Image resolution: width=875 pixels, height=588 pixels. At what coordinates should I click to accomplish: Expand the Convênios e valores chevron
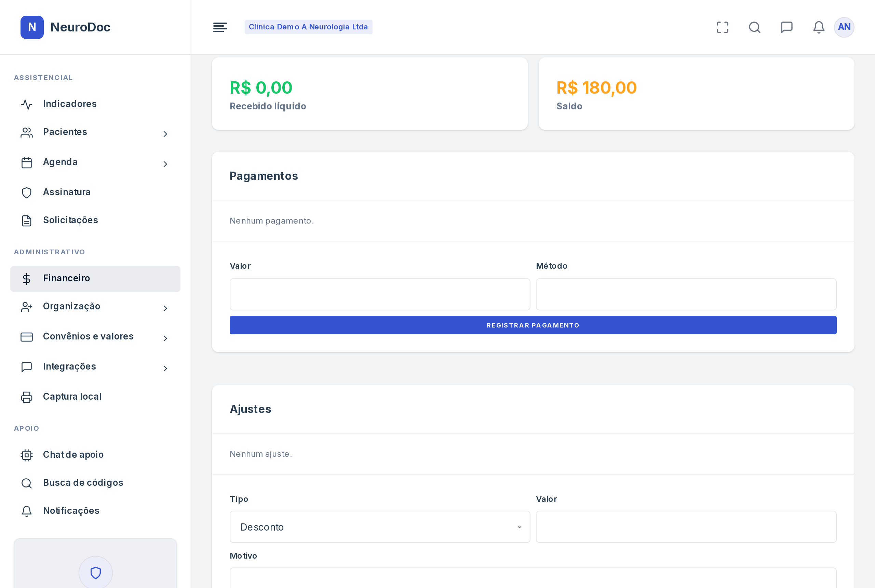(x=165, y=338)
